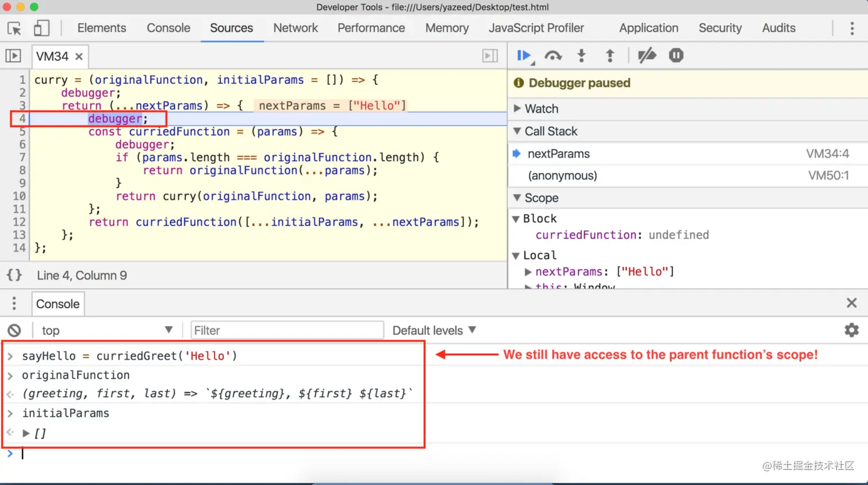Clear the console
868x485 pixels.
point(14,331)
